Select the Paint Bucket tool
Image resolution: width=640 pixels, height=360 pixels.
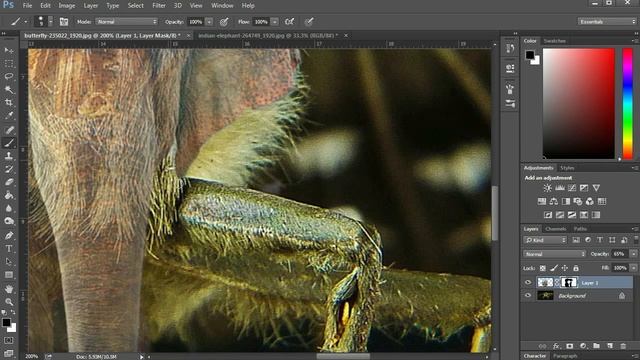point(9,195)
